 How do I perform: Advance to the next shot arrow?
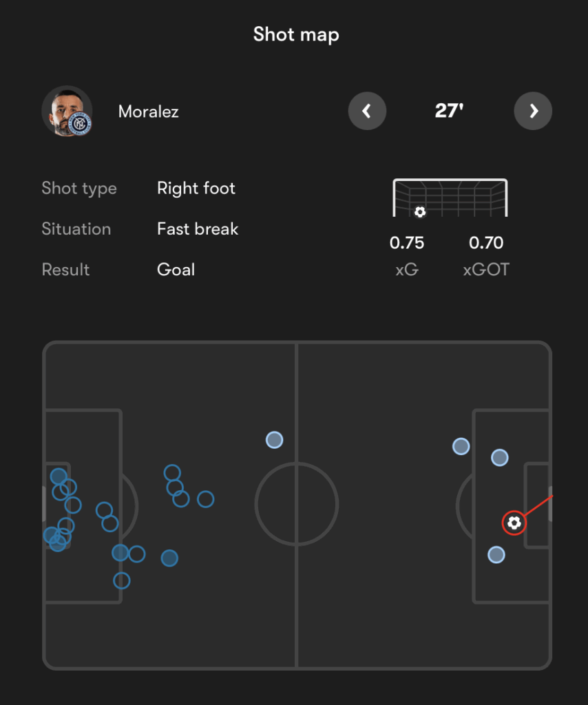pyautogui.click(x=533, y=111)
